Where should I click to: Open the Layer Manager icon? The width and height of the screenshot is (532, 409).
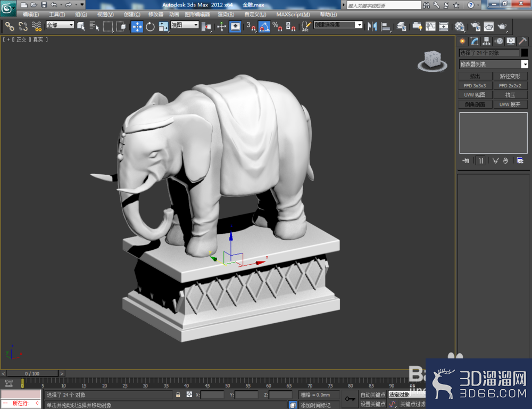(402, 26)
